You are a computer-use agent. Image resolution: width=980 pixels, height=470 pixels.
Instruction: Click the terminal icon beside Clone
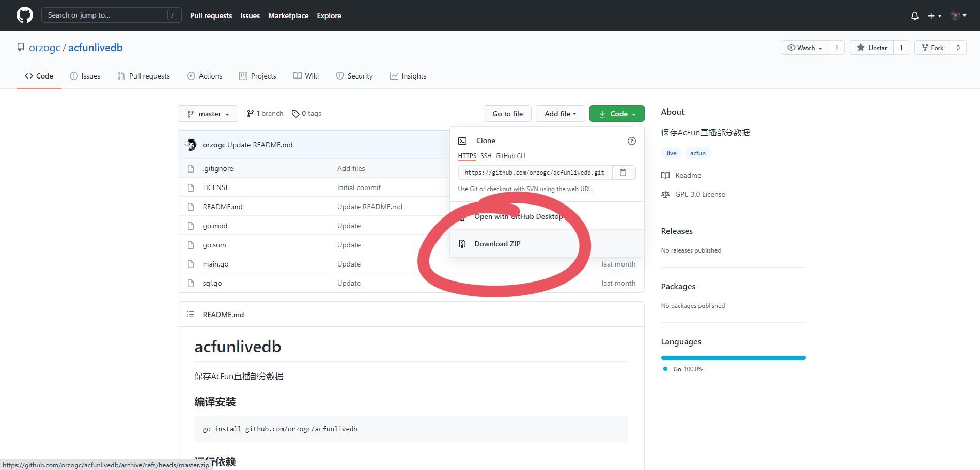pyautogui.click(x=462, y=141)
